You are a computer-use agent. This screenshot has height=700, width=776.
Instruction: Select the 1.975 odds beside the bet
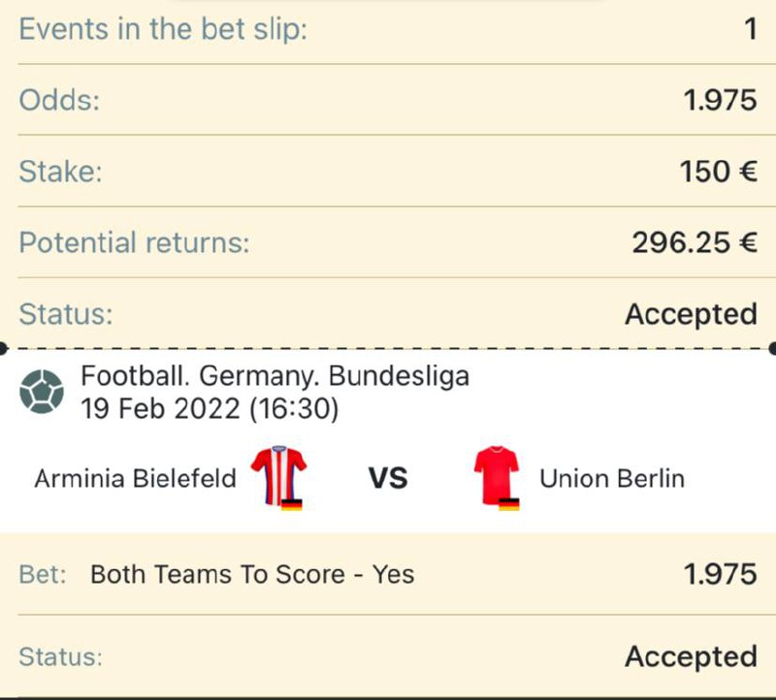point(720,574)
